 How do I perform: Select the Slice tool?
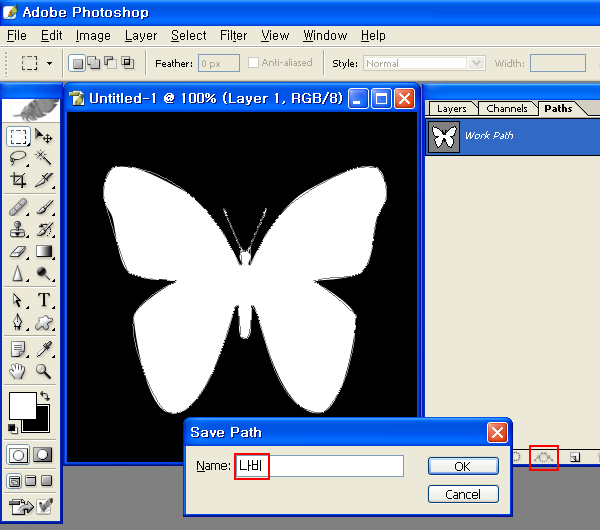coord(44,179)
